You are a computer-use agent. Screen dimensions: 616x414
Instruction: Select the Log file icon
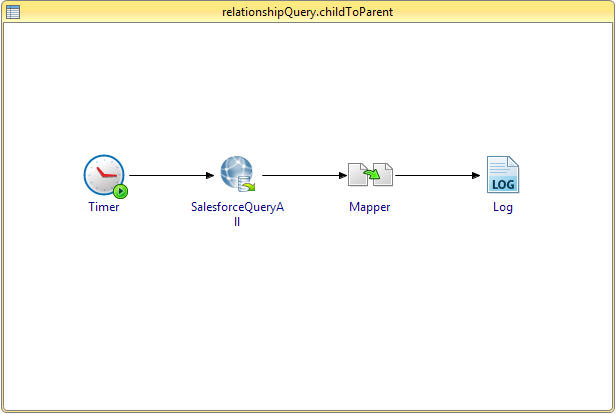pos(503,174)
